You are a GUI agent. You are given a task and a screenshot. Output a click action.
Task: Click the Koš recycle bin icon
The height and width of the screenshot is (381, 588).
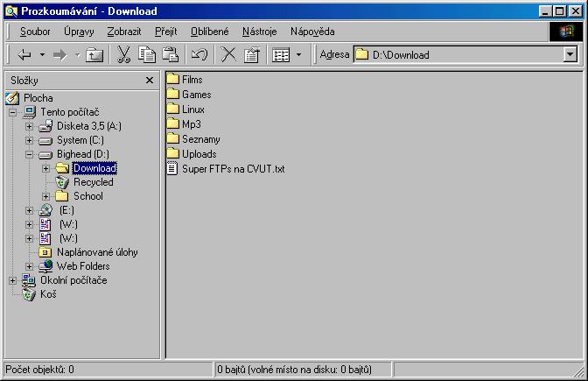point(29,294)
